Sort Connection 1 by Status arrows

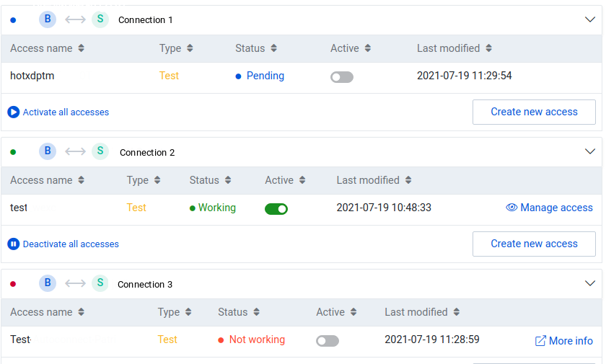point(273,48)
